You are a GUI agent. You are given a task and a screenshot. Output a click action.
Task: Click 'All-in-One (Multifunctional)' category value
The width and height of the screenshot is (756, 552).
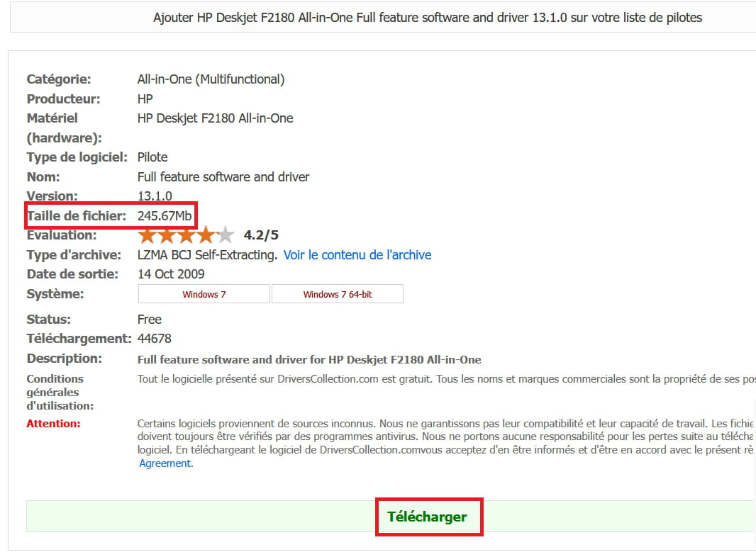click(x=211, y=79)
